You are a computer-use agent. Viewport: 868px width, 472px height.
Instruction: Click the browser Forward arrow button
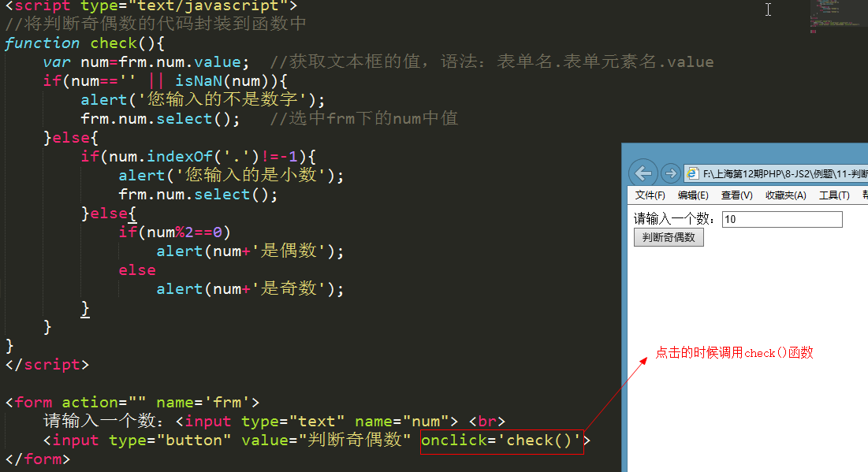tap(670, 173)
